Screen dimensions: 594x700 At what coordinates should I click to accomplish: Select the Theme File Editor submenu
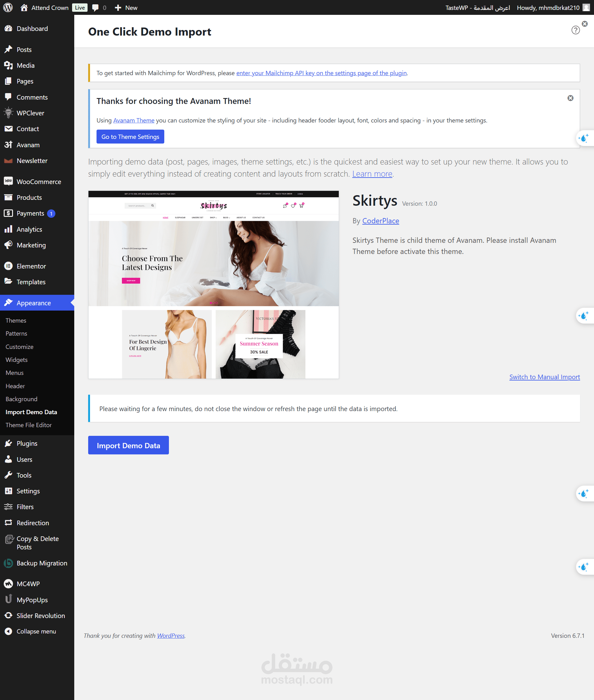(29, 425)
